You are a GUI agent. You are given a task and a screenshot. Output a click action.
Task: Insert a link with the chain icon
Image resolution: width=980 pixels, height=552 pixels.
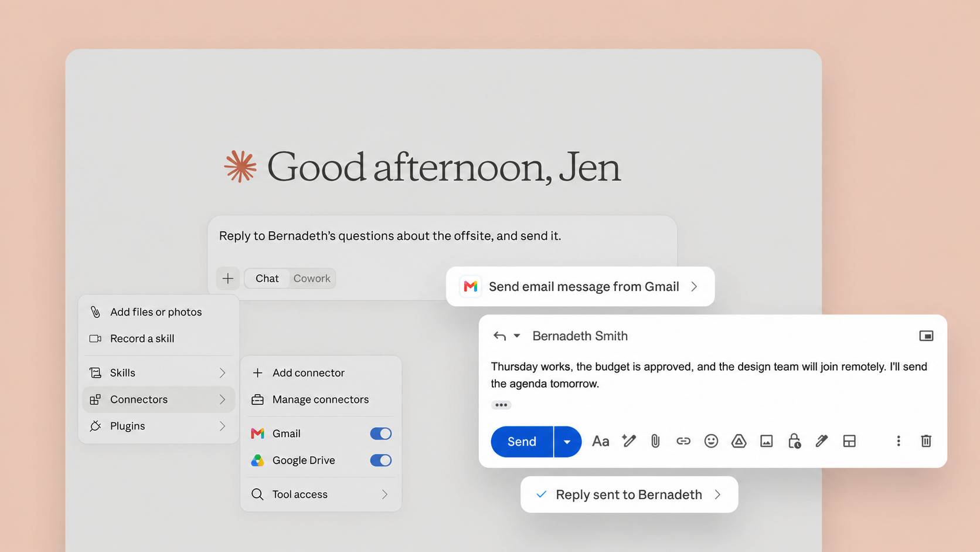tap(683, 441)
